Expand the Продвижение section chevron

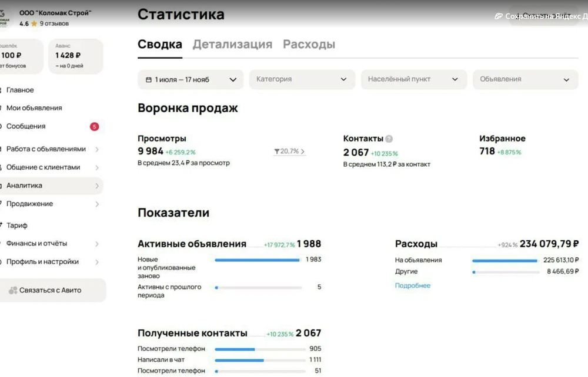pyautogui.click(x=97, y=204)
